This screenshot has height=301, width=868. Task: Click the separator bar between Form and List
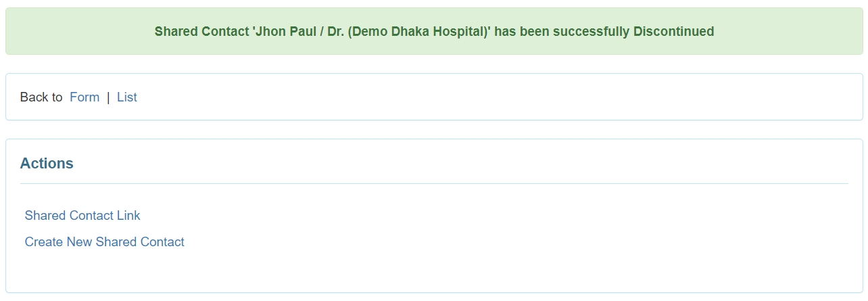pos(108,97)
